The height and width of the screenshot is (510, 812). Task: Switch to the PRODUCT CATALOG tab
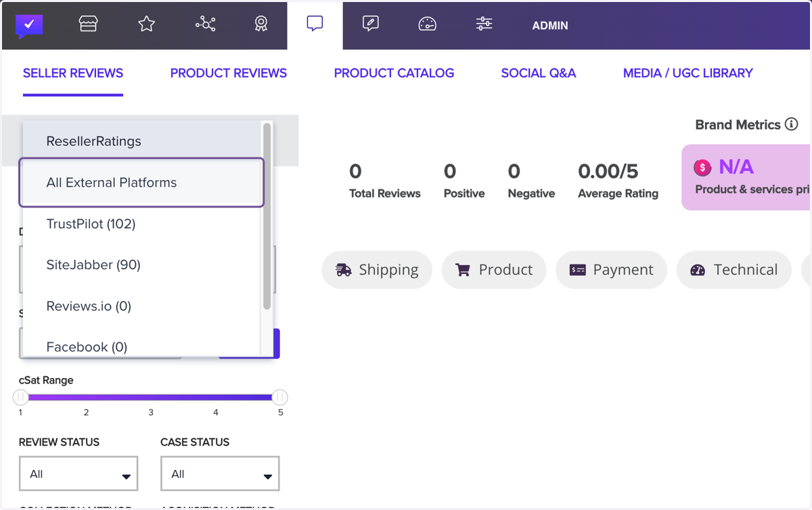tap(394, 73)
